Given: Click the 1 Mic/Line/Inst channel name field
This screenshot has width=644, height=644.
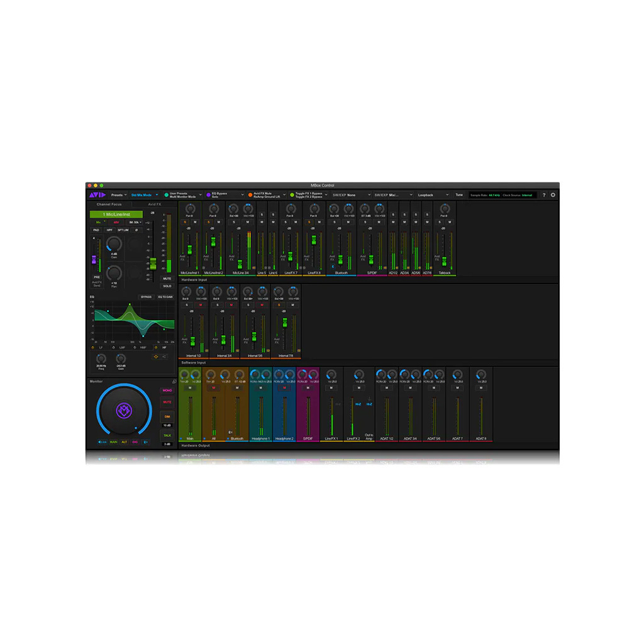Looking at the screenshot, I should point(116,214).
